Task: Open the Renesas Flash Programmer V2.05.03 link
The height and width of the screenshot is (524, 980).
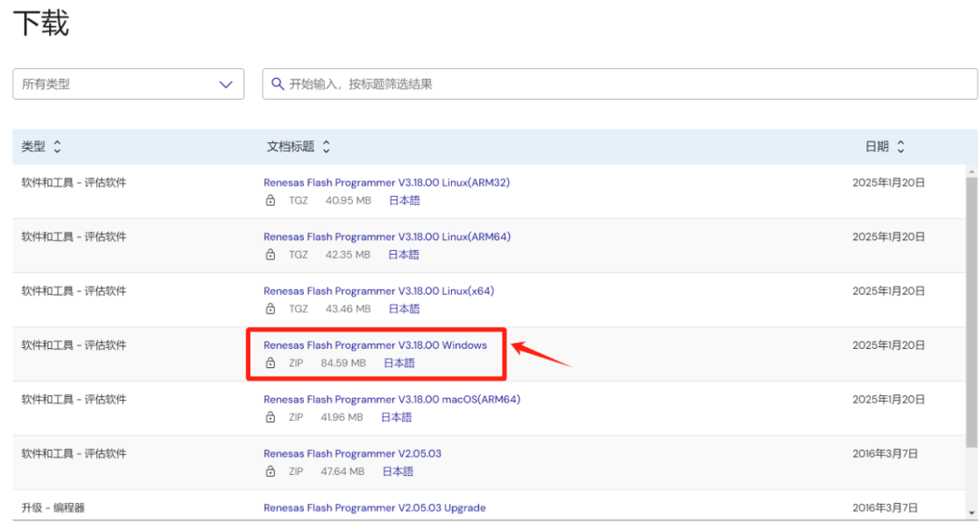Action: pyautogui.click(x=352, y=453)
